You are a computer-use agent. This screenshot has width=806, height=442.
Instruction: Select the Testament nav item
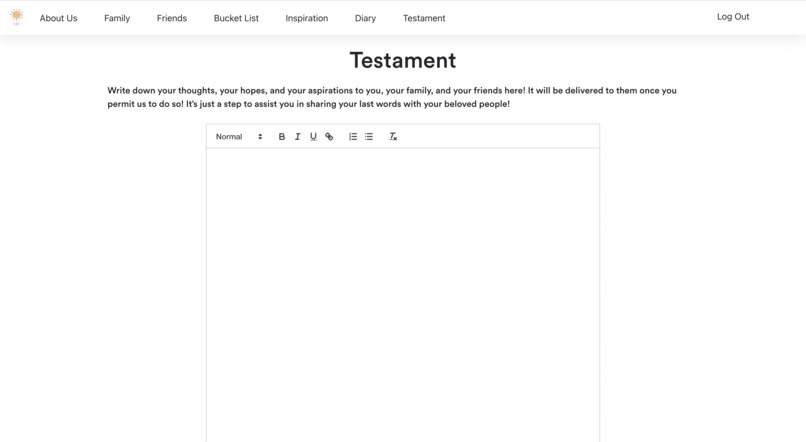tap(424, 18)
